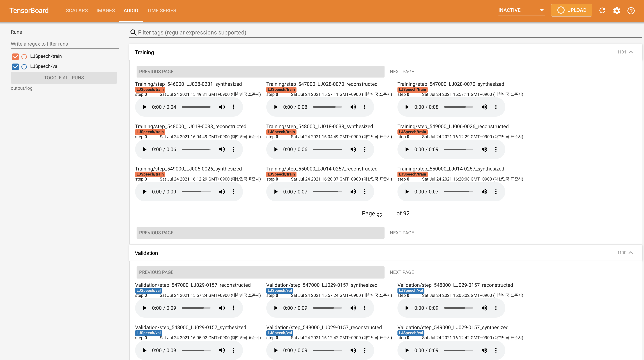Open more options for step_548000_LJ018-0038_synthesized audio

365,149
